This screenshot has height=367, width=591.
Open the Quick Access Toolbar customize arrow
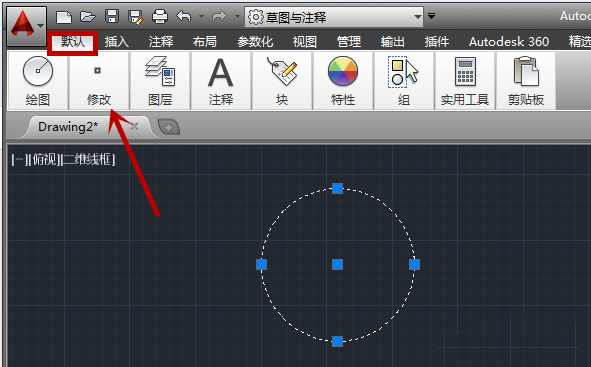click(432, 16)
